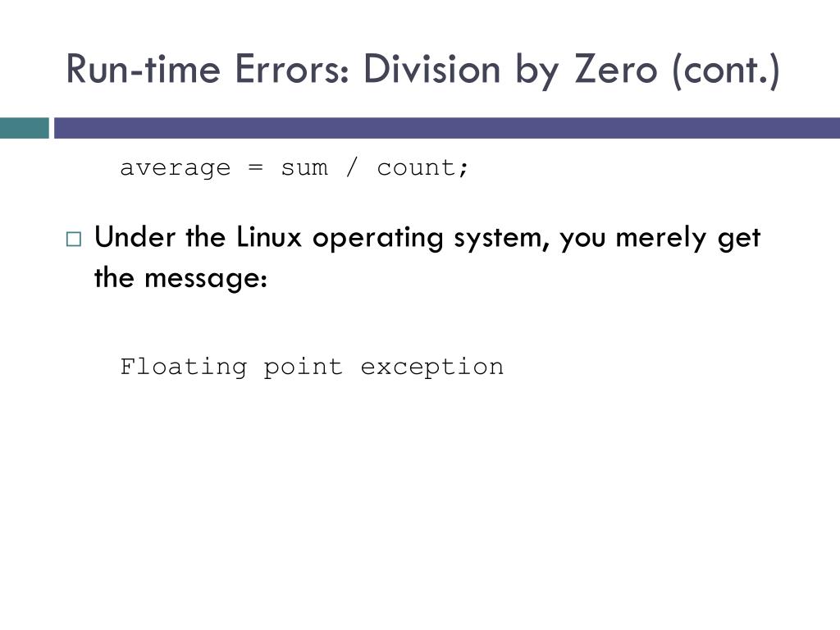The image size is (840, 630).
Task: Click the word 'sum' in code line
Action: tap(304, 168)
